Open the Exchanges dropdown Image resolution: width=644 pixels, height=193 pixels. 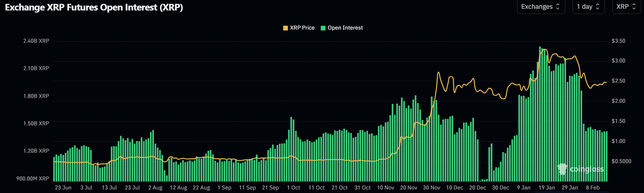pyautogui.click(x=540, y=7)
